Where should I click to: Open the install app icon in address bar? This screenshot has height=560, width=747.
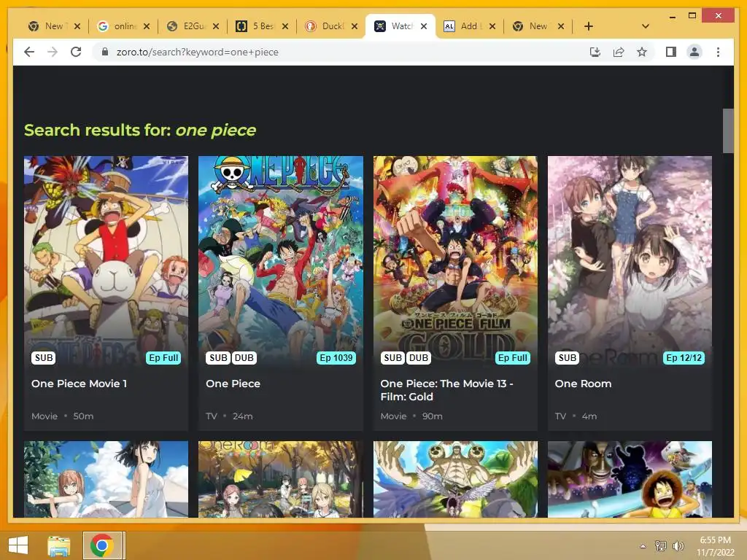tap(595, 52)
